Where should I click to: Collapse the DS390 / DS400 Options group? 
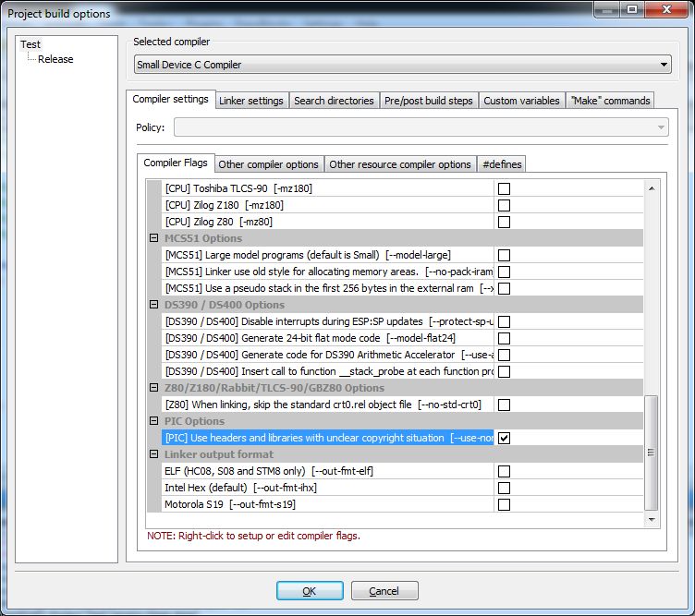point(153,305)
